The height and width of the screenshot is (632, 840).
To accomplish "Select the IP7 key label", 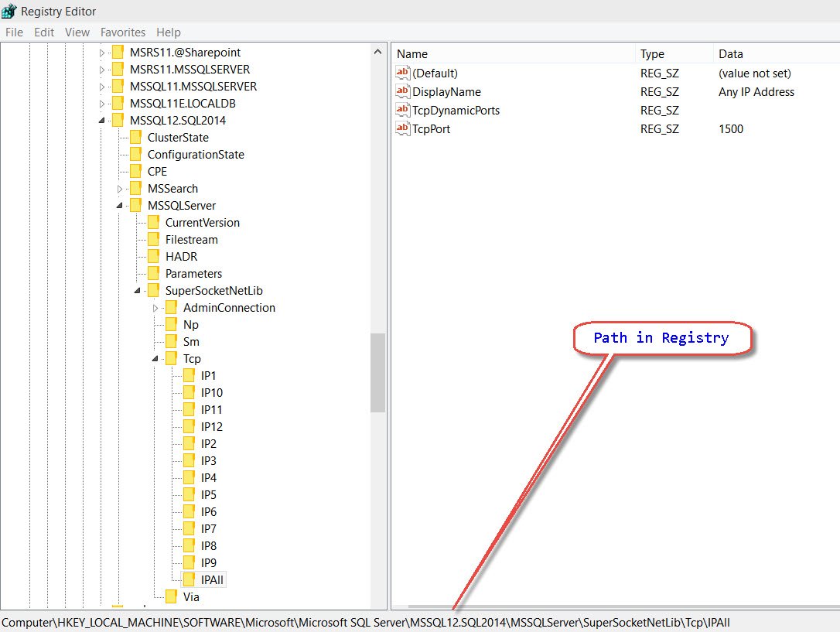I will pos(208,529).
